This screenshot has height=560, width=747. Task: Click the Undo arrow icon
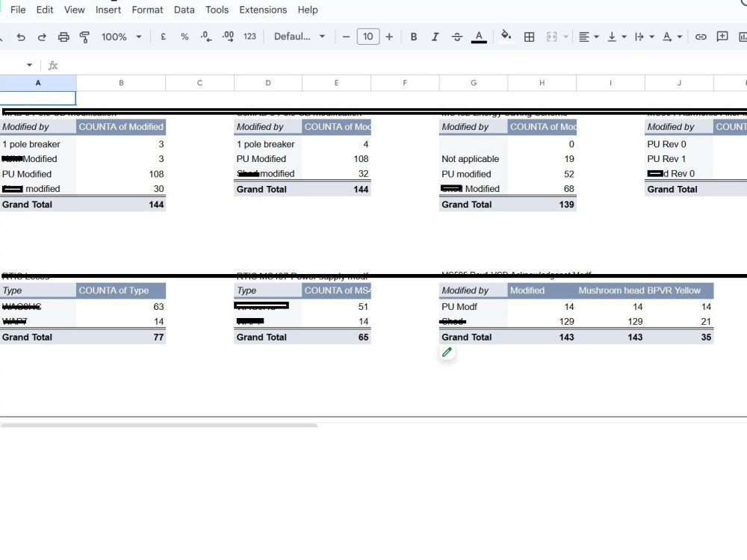pos(21,37)
